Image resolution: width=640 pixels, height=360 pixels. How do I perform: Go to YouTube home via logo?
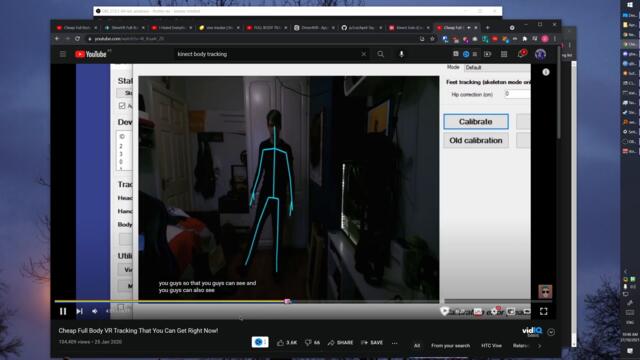pyautogui.click(x=91, y=54)
